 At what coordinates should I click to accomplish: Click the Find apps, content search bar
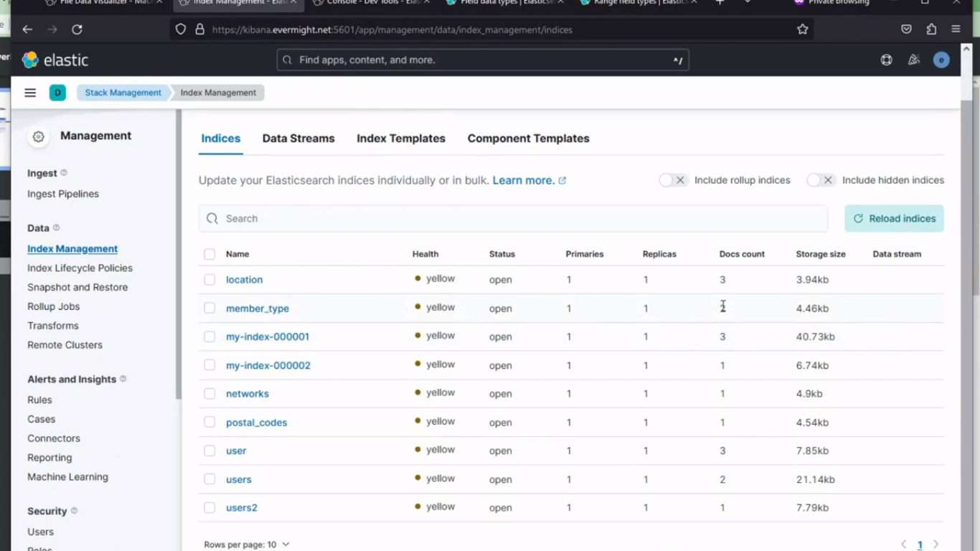pyautogui.click(x=483, y=60)
